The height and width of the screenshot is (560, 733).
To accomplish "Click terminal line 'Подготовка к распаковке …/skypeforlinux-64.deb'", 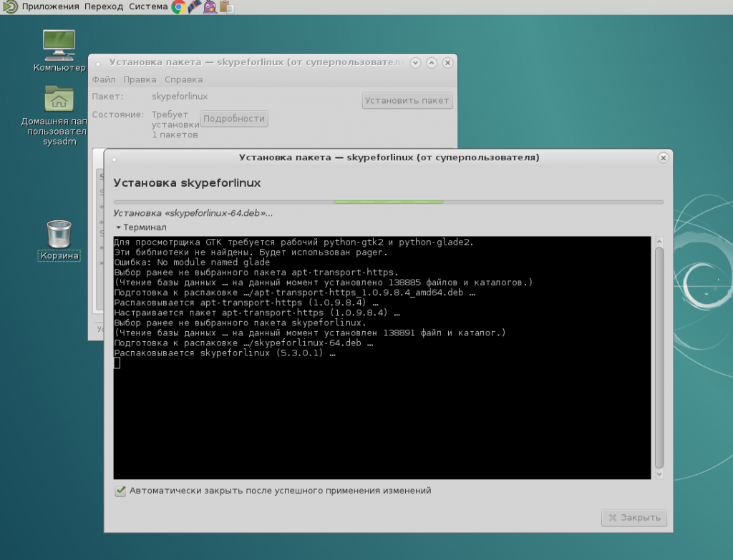I will pos(243,343).
